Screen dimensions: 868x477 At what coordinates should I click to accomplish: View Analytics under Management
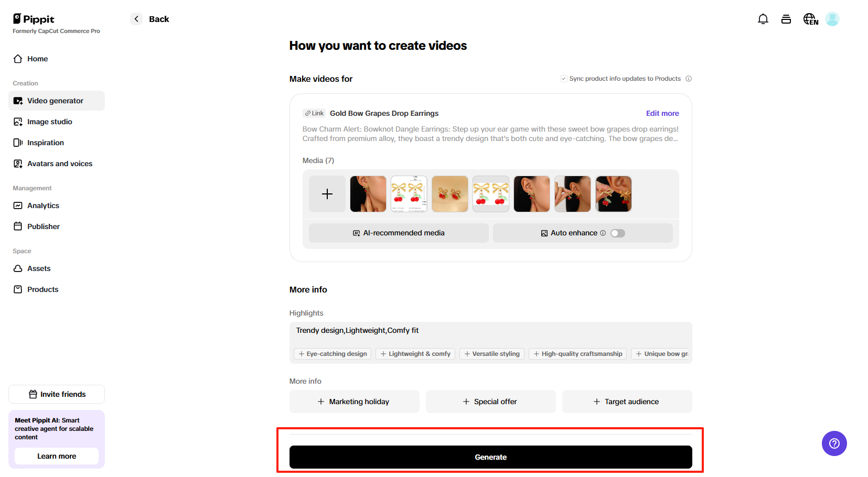click(x=43, y=205)
